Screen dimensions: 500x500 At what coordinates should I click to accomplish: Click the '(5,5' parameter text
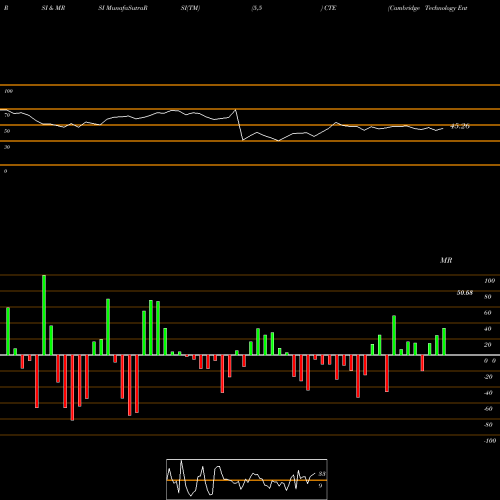pyautogui.click(x=257, y=8)
